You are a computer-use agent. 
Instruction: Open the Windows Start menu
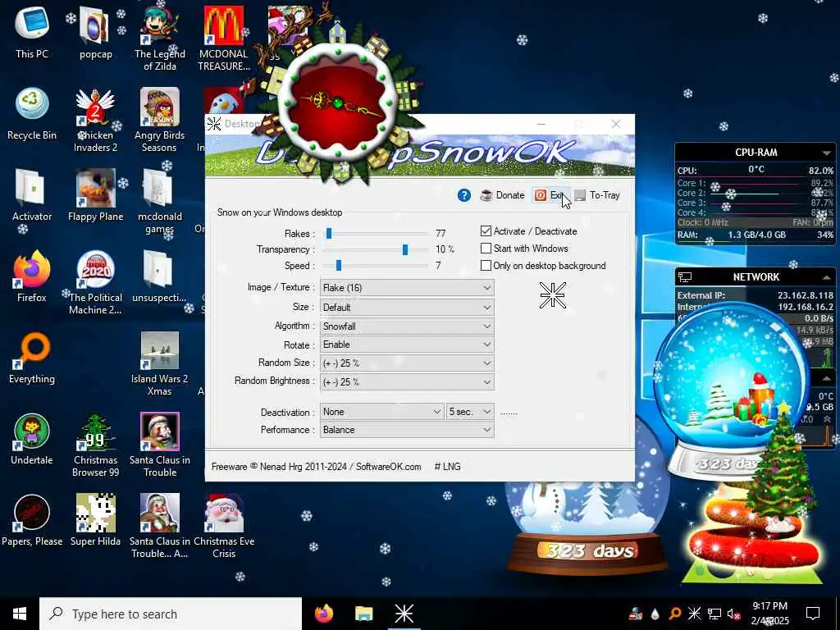[x=20, y=614]
